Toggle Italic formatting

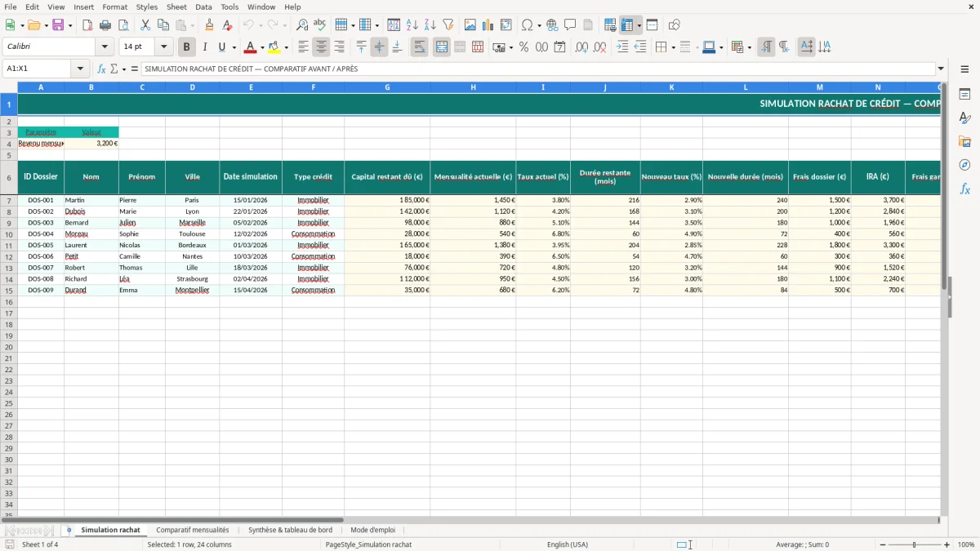[204, 47]
